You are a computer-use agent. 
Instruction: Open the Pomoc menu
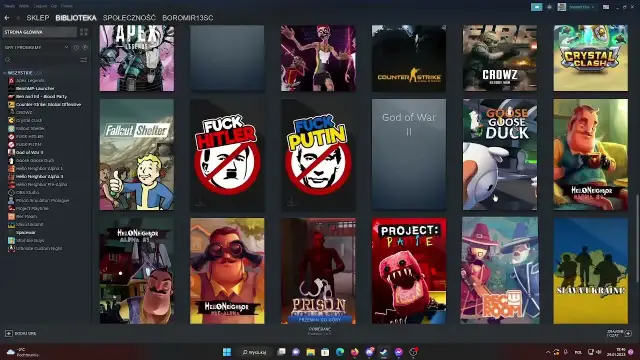click(x=67, y=6)
